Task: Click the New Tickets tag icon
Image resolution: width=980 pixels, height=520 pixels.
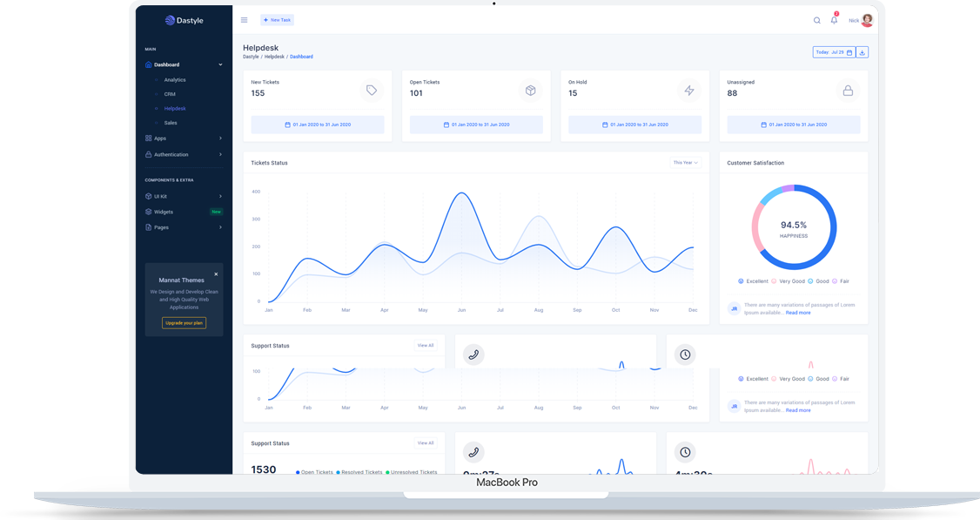Action: click(372, 91)
